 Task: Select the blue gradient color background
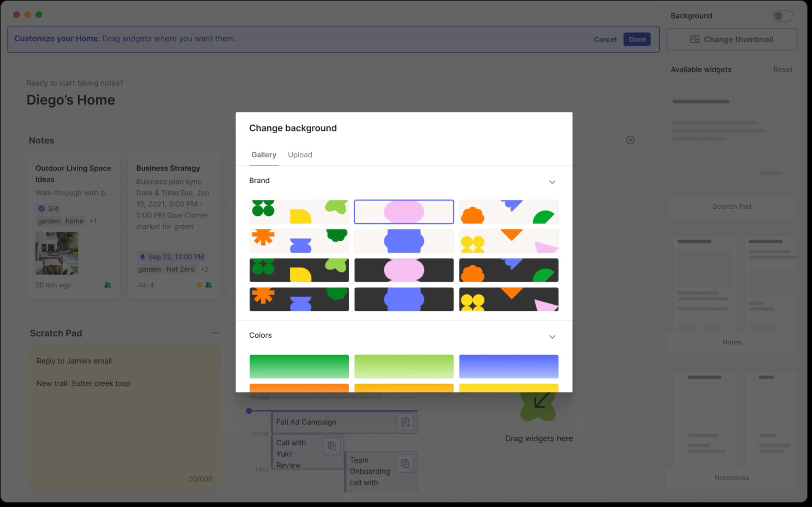click(509, 366)
